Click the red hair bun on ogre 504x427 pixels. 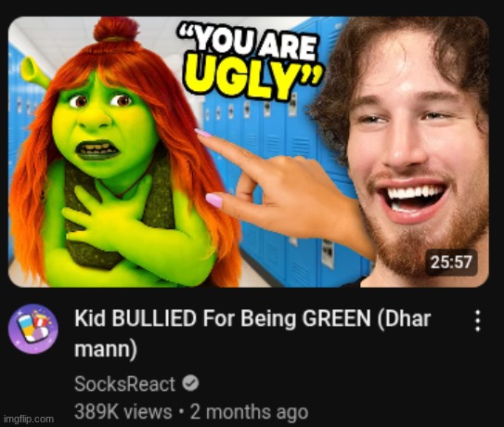click(x=116, y=30)
